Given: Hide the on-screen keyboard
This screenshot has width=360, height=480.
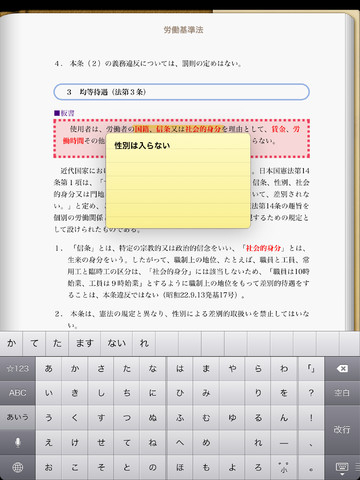Looking at the screenshot, I should 342,468.
